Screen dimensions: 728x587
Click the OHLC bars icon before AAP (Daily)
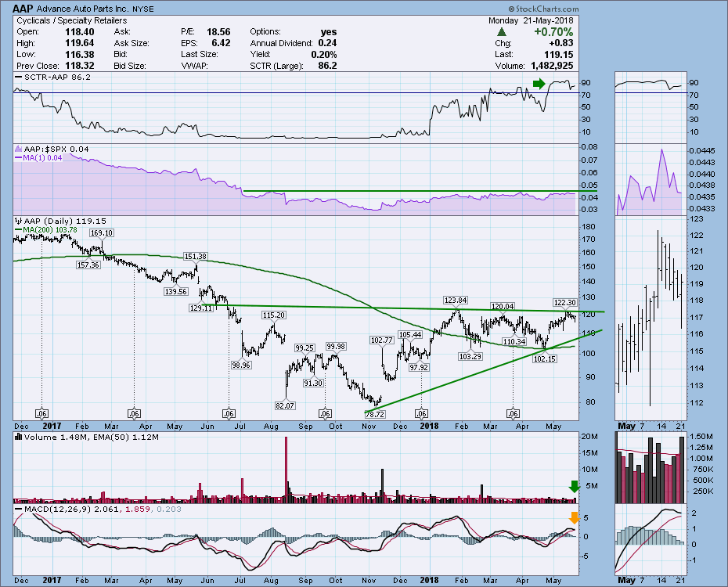tap(19, 221)
